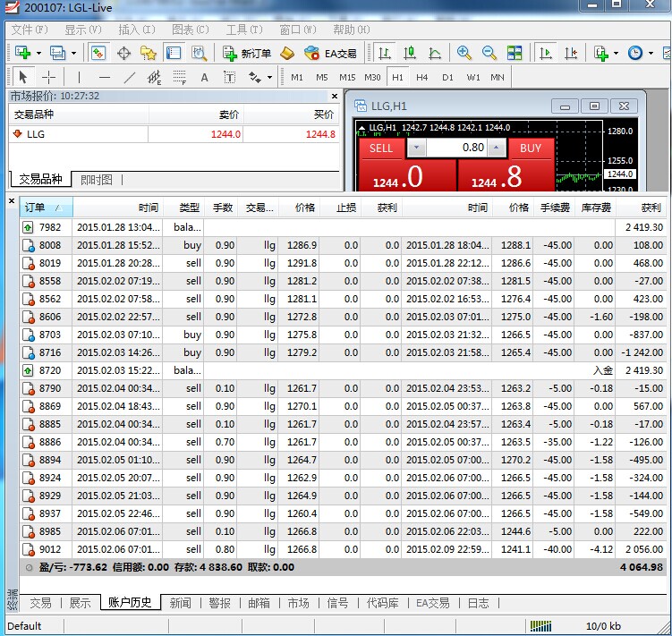The image size is (672, 636).
Task: Switch chart to candlestick mode
Action: point(410,53)
